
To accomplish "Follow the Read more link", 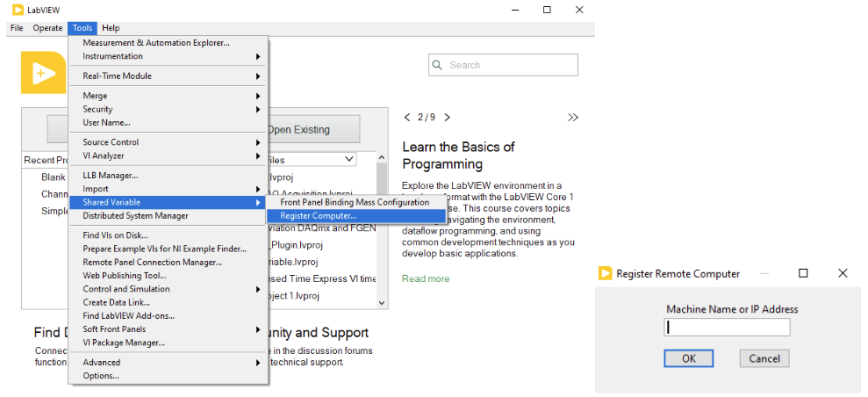I will click(426, 278).
